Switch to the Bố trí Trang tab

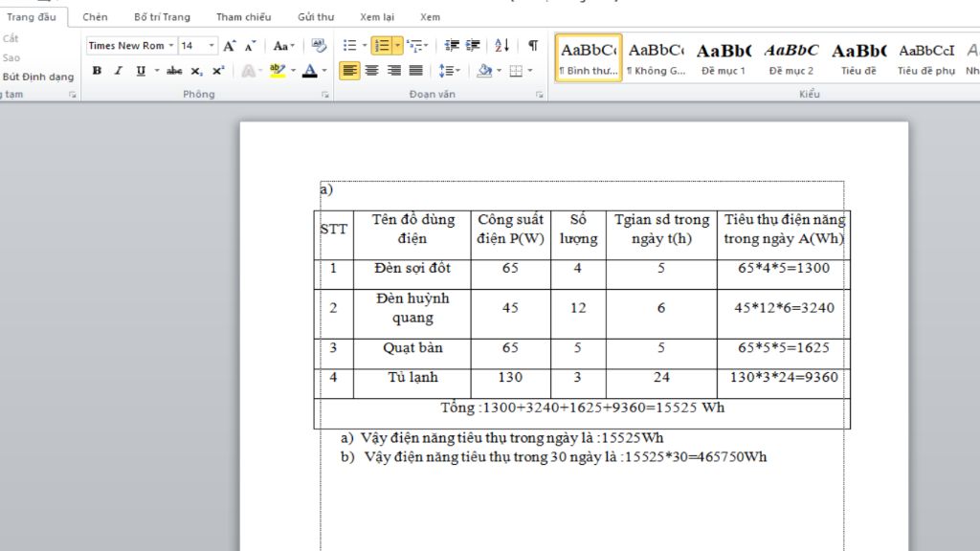(162, 17)
